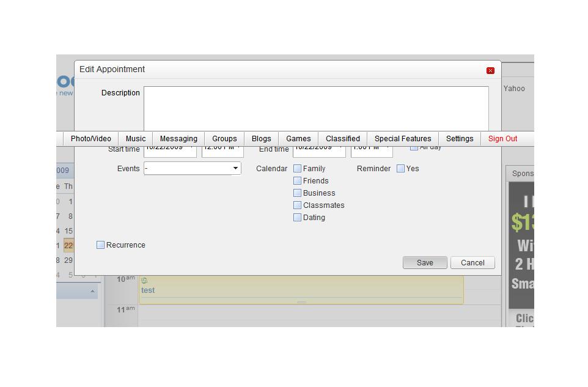Enable the Reminder Yes checkbox
The height and width of the screenshot is (387, 588).
point(400,168)
